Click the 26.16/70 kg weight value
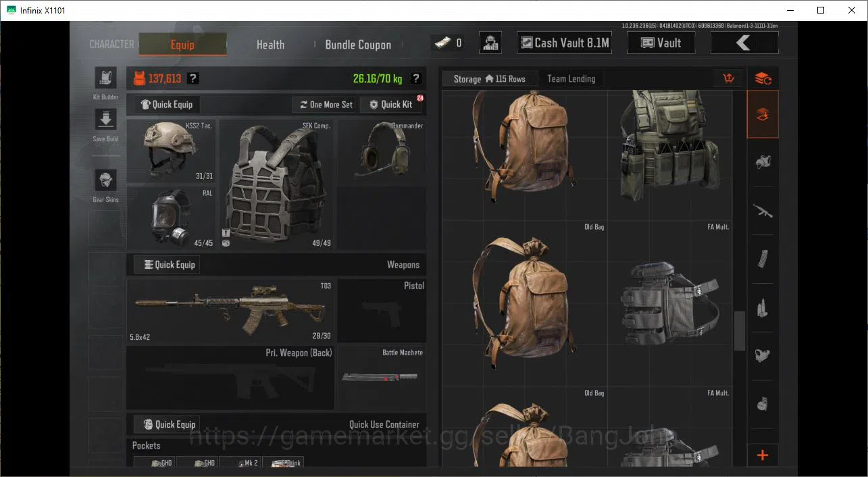The image size is (868, 477). [378, 78]
